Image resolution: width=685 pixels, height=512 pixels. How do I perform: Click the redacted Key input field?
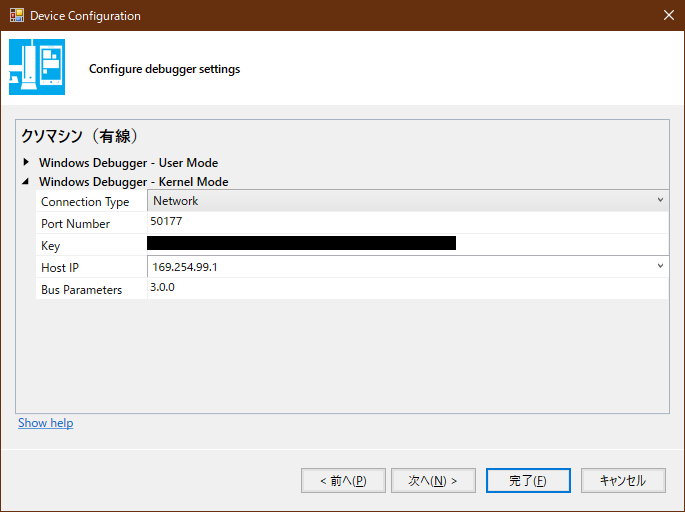pyautogui.click(x=408, y=244)
